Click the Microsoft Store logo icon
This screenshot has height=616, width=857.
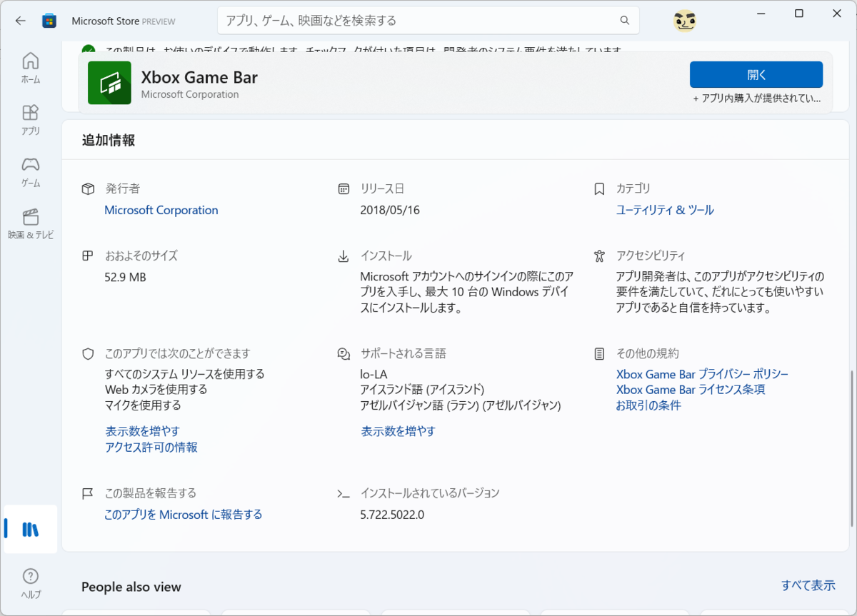(x=49, y=21)
